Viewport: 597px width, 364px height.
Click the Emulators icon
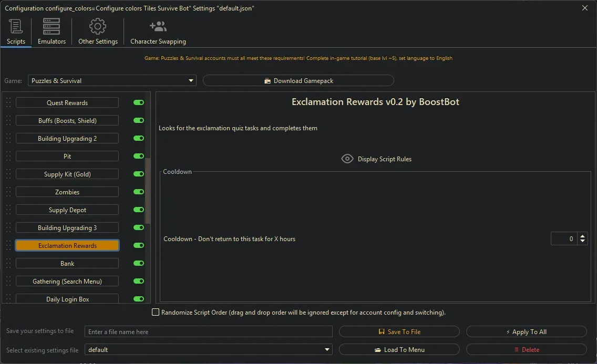tap(50, 26)
